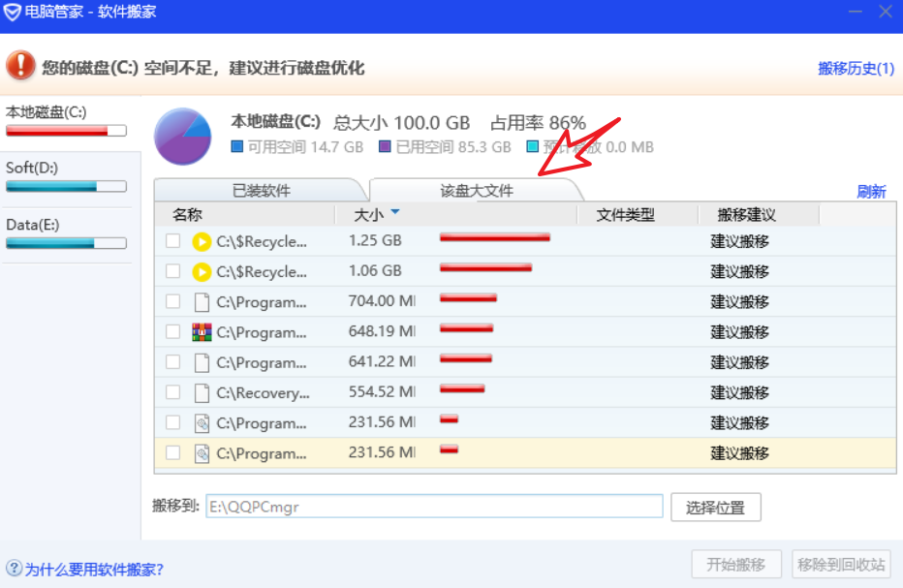Click 建议搬移 in the 1.25 GB row
The image size is (903, 588).
[x=739, y=241]
